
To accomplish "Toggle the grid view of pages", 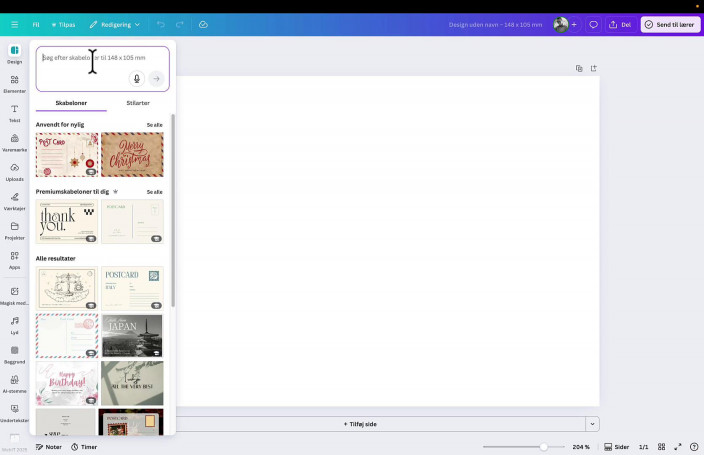I will [x=662, y=447].
